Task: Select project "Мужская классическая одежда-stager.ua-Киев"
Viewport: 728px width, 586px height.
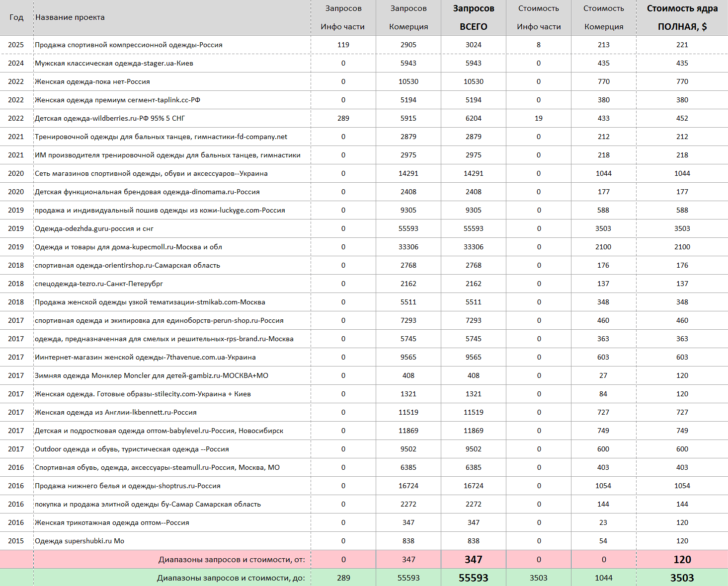Action: [x=114, y=63]
